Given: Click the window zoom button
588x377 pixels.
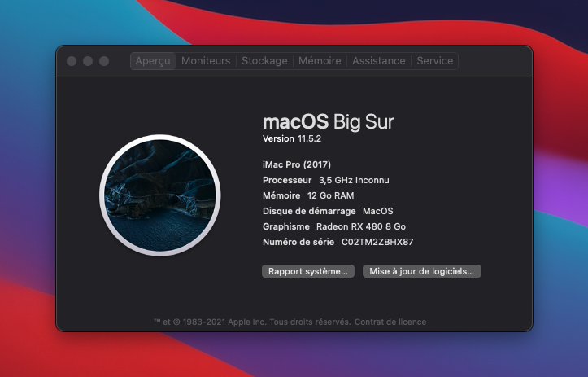Looking at the screenshot, I should [x=104, y=61].
